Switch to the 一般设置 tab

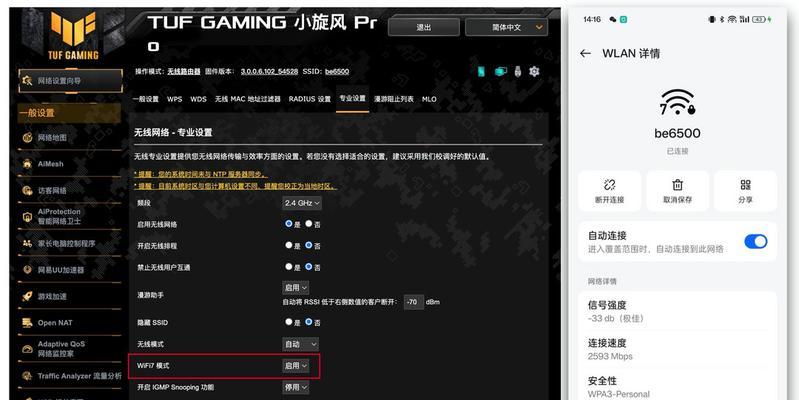(146, 99)
